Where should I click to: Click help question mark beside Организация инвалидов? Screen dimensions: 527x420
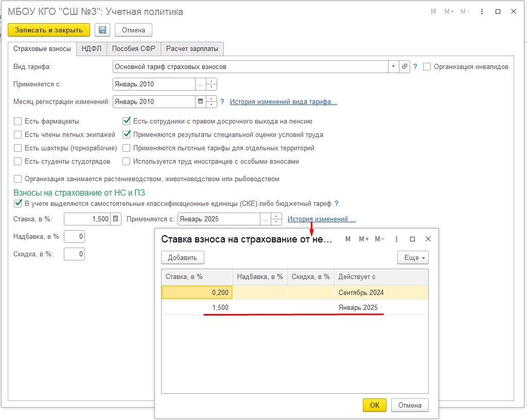415,67
